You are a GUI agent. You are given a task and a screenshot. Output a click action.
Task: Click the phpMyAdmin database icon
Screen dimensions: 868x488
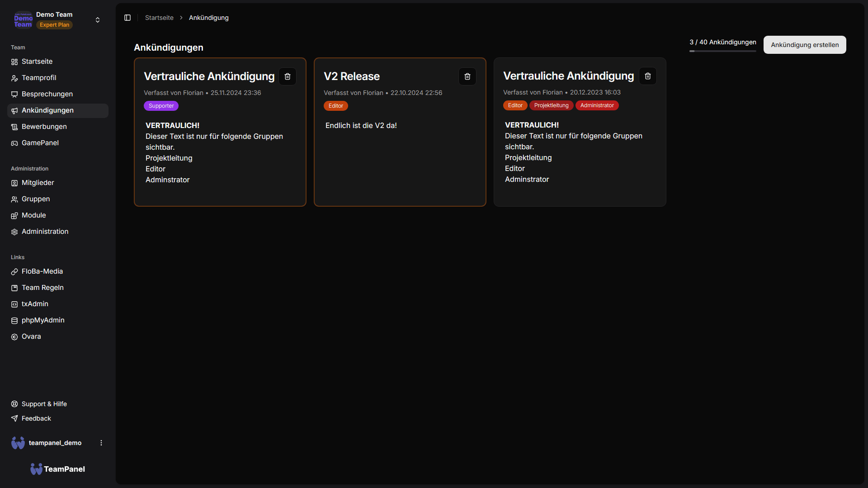coord(14,321)
